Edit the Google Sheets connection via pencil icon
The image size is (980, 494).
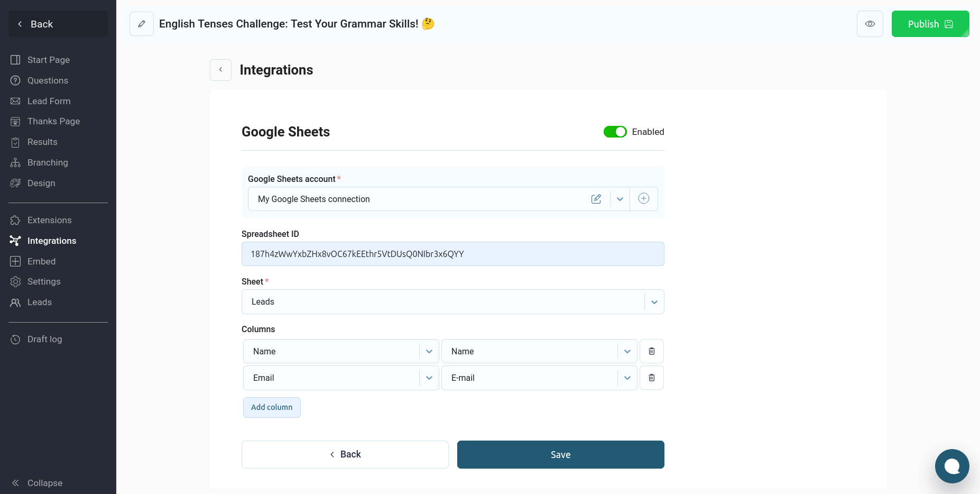596,199
